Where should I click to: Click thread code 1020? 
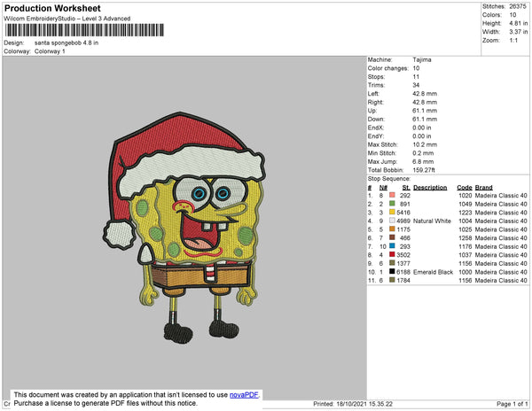pyautogui.click(x=465, y=196)
